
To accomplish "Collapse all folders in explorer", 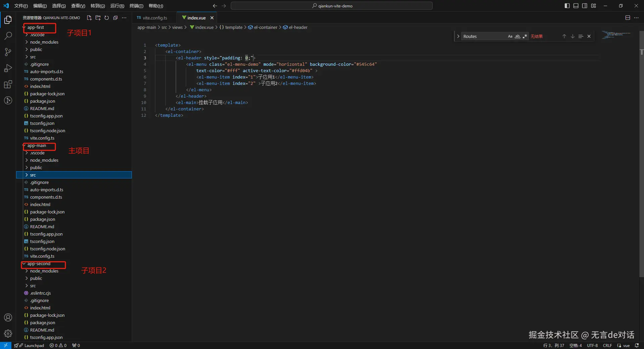I will 115,18.
